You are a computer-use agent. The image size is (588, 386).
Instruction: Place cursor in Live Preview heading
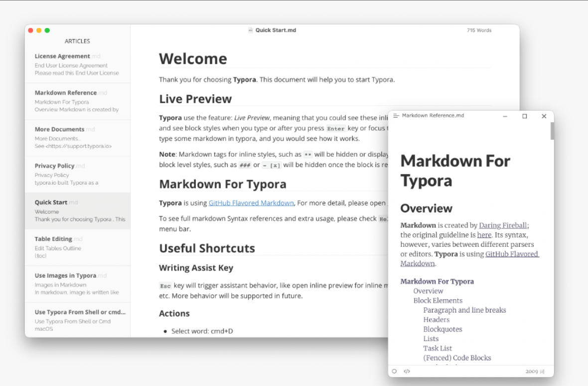point(195,99)
